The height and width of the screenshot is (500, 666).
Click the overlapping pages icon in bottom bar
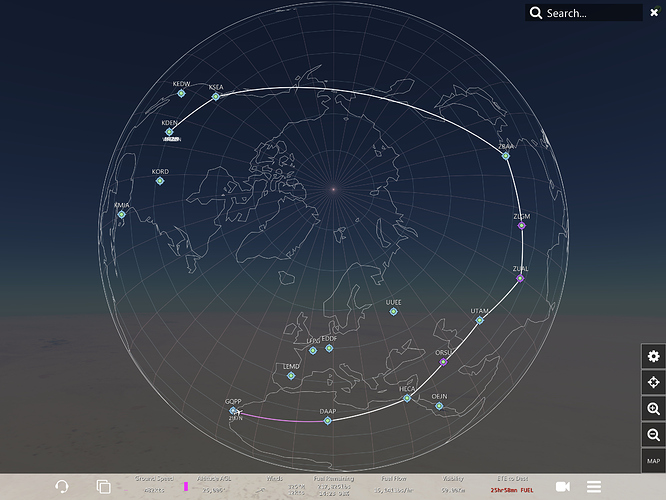point(103,486)
